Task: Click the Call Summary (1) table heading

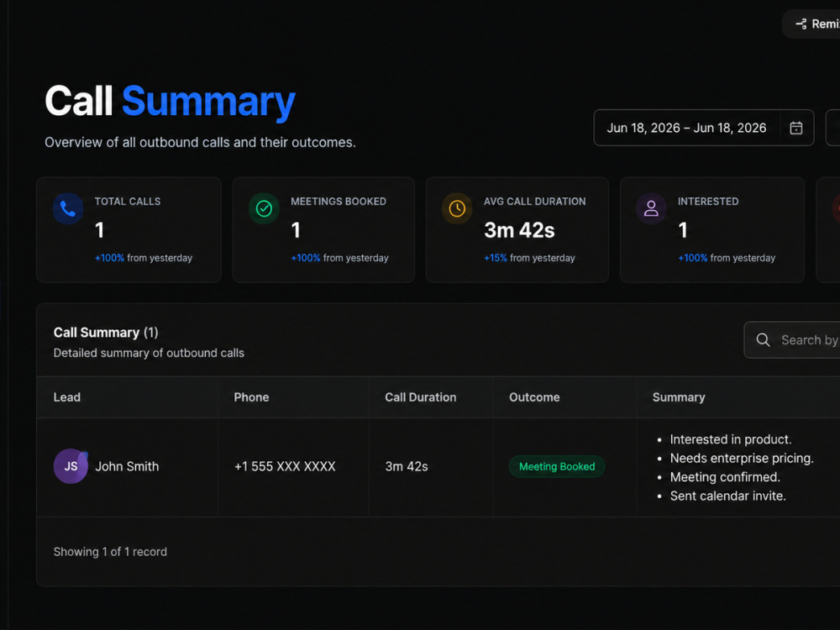Action: click(x=106, y=333)
